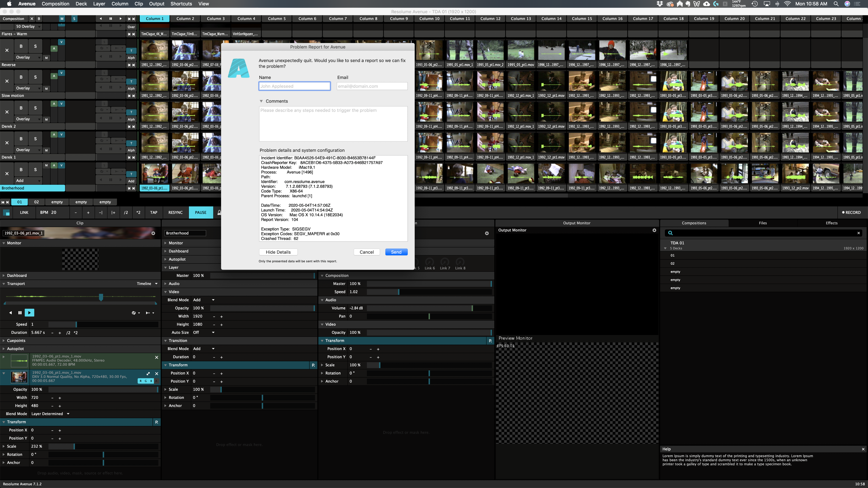Open the layer Blend Mode Add dropdown
Image resolution: width=868 pixels, height=488 pixels.
pos(204,300)
